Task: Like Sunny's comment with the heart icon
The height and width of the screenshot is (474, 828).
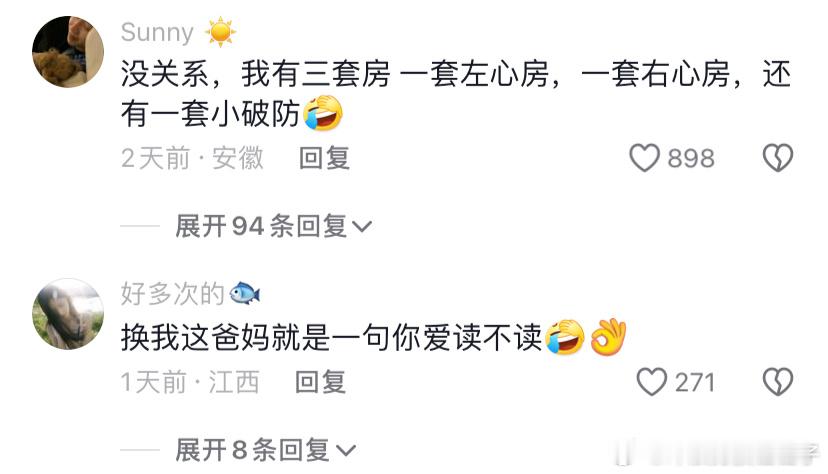Action: pos(644,158)
